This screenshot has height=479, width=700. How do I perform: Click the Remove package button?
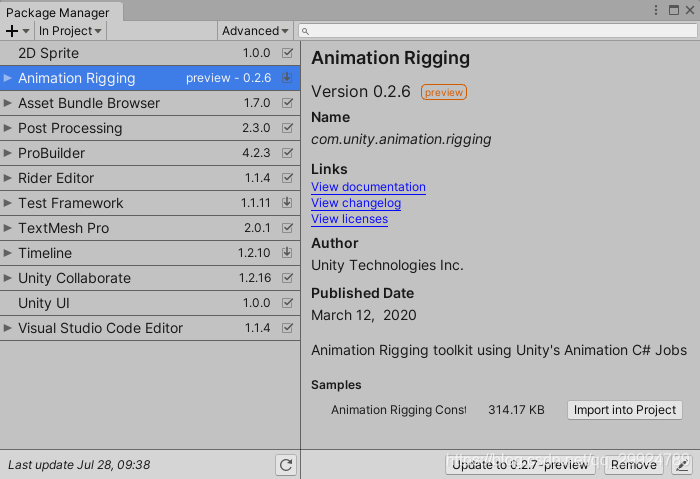pos(633,465)
